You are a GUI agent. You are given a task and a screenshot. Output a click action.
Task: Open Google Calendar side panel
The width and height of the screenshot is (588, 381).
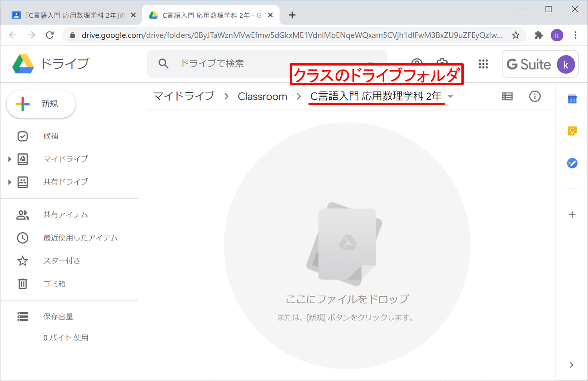[572, 99]
